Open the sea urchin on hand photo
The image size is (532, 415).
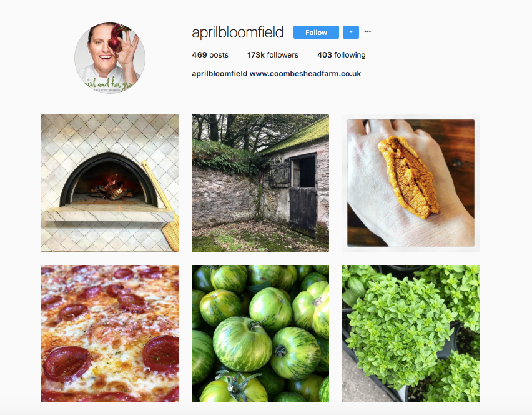click(x=411, y=183)
